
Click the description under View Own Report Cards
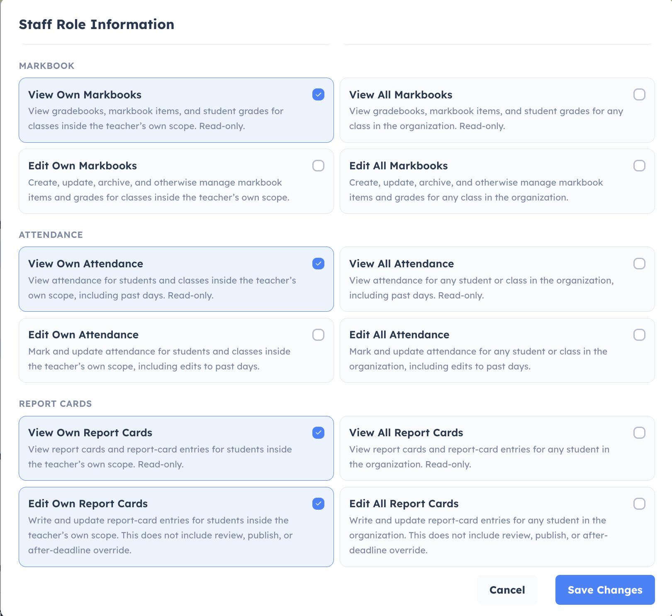coord(160,457)
